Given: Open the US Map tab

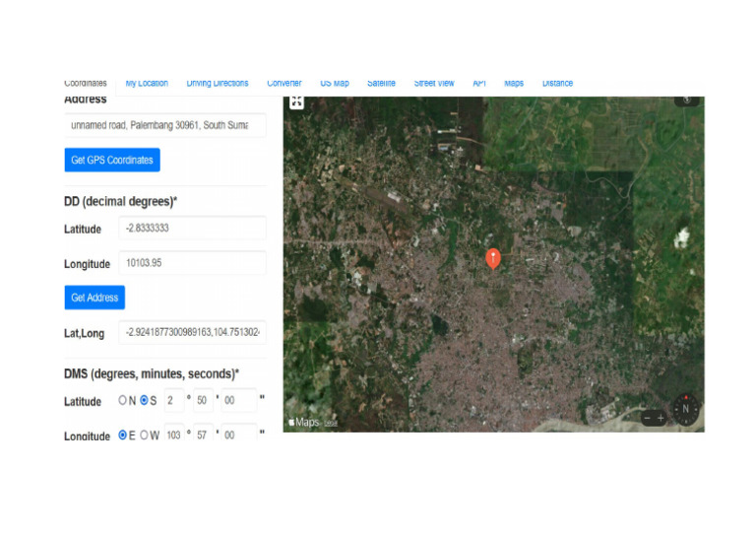Looking at the screenshot, I should (x=335, y=84).
